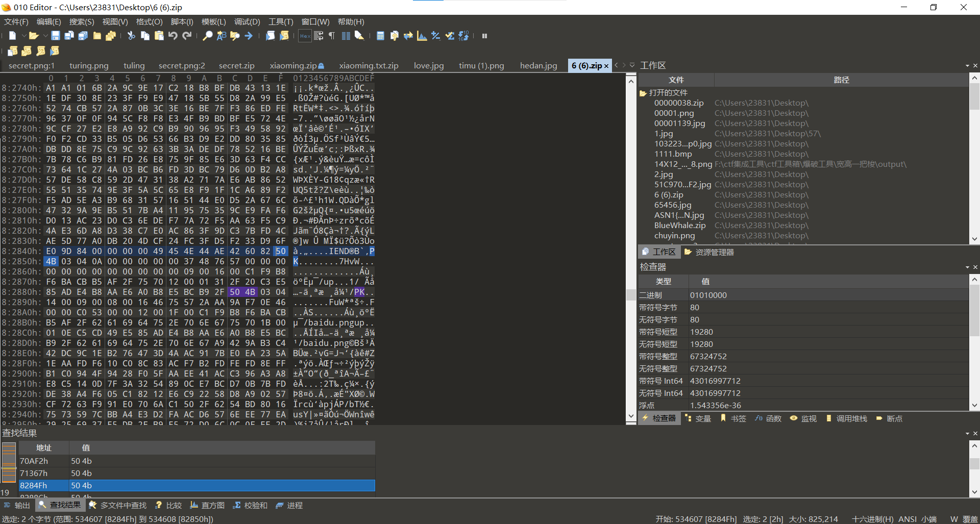Click the highlight marker tool icon
This screenshot has height=524, width=980.
(x=359, y=36)
